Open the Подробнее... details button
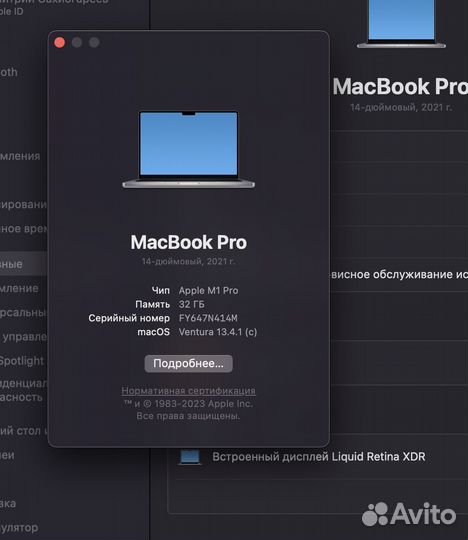Image resolution: width=468 pixels, height=540 pixels. (188, 363)
